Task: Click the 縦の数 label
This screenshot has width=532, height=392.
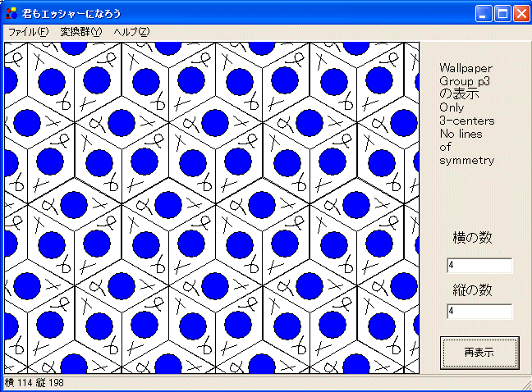Action: pyautogui.click(x=472, y=289)
